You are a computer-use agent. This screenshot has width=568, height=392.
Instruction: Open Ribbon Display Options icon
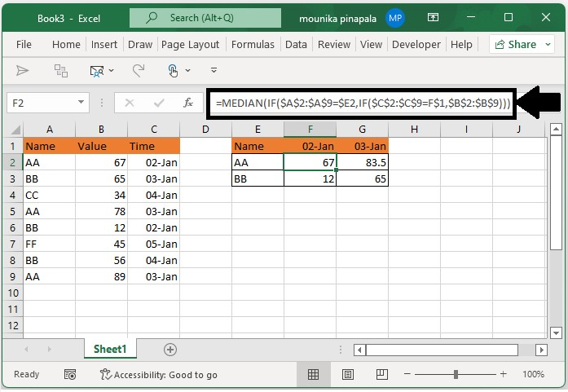coord(433,17)
